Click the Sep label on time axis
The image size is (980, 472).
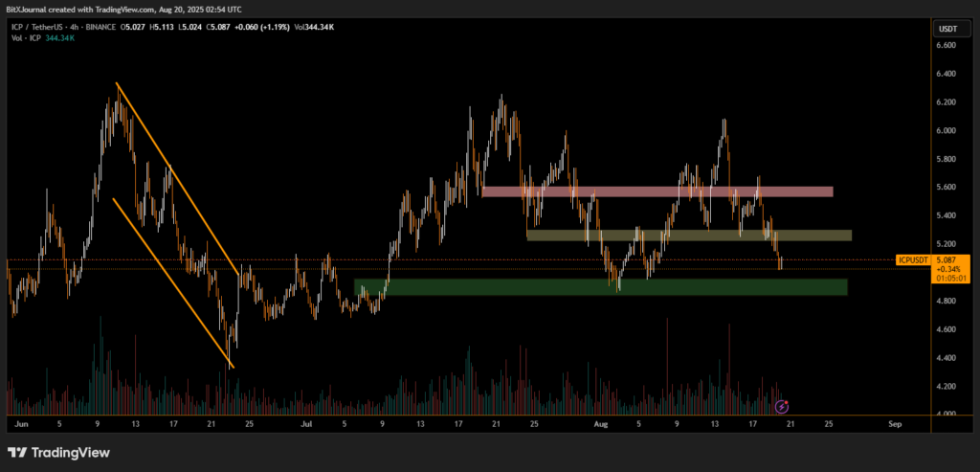point(894,422)
